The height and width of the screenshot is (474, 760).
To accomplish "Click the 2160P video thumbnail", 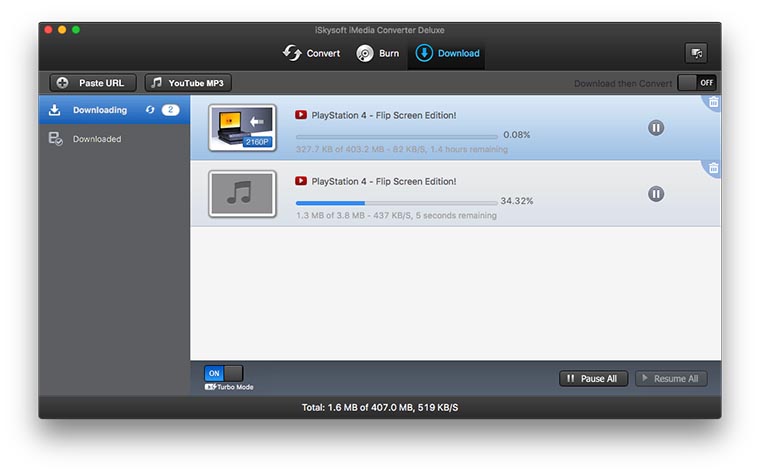I will (x=242, y=128).
